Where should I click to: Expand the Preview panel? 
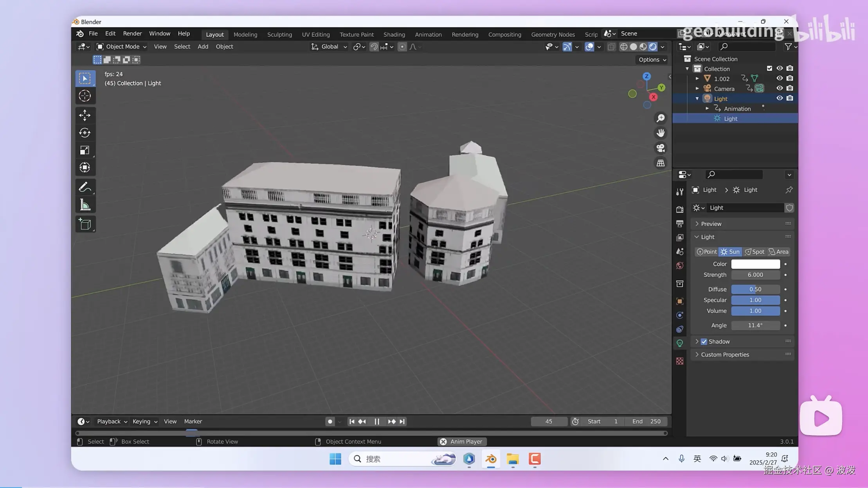pos(711,224)
